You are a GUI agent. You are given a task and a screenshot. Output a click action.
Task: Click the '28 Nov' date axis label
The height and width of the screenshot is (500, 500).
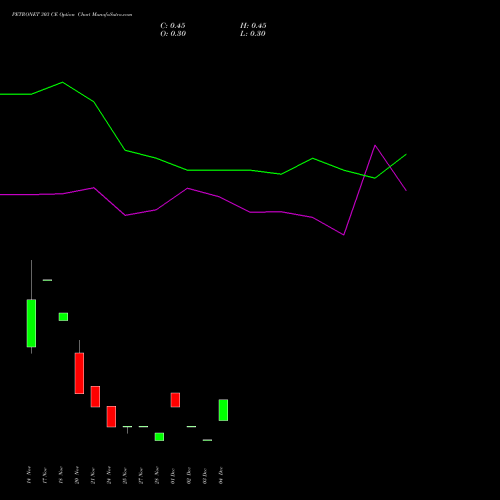pyautogui.click(x=157, y=475)
